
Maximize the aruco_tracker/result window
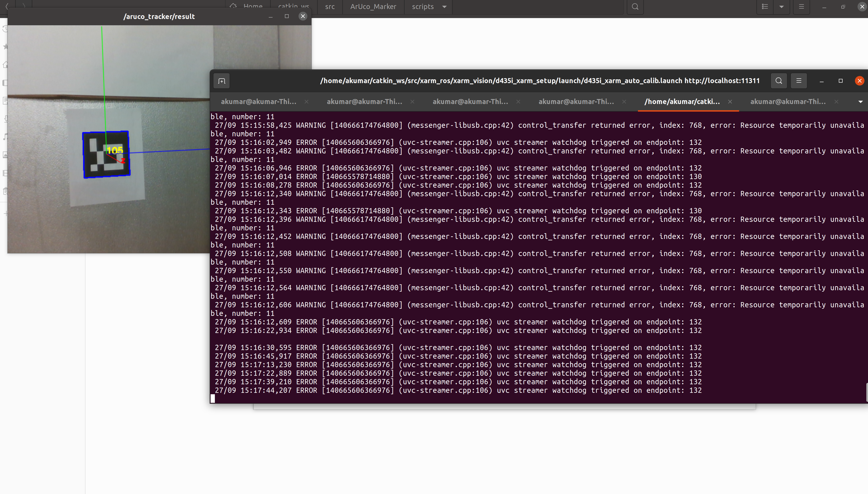287,16
